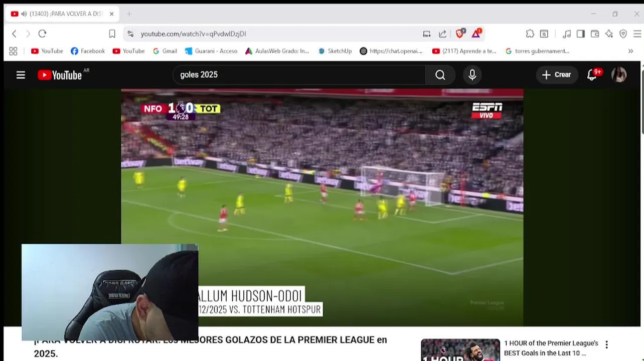The image size is (644, 361).
Task: Open media controls music note icon
Action: coord(567,34)
